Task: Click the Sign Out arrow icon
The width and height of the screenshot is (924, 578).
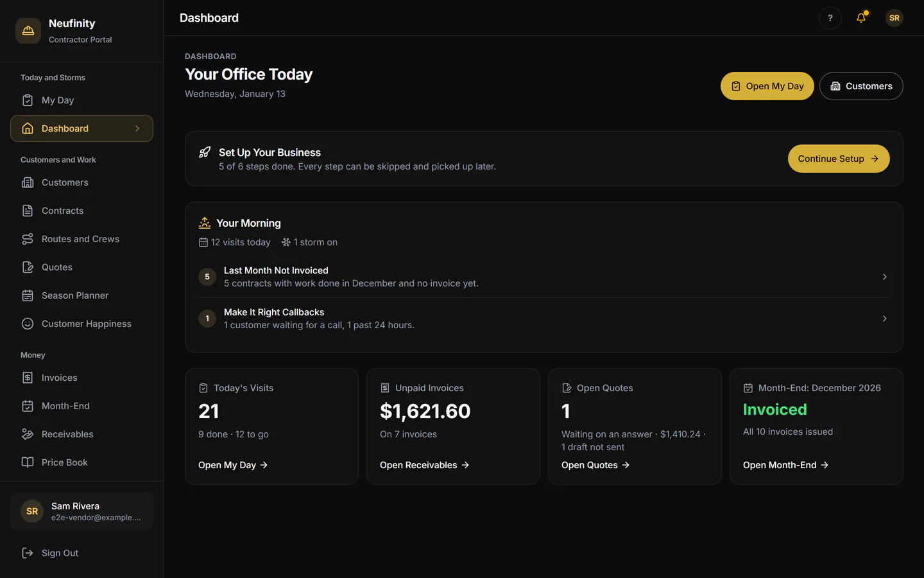Action: (x=28, y=553)
